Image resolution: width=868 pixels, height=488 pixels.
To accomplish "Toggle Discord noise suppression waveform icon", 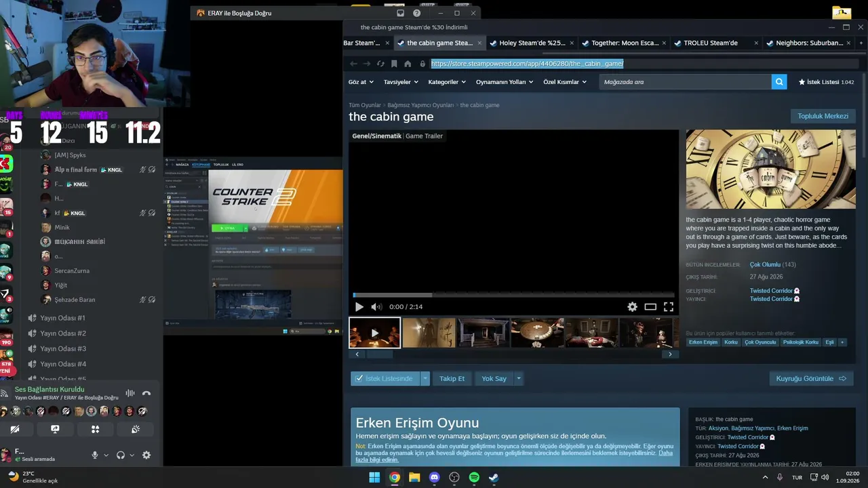I will pyautogui.click(x=130, y=393).
